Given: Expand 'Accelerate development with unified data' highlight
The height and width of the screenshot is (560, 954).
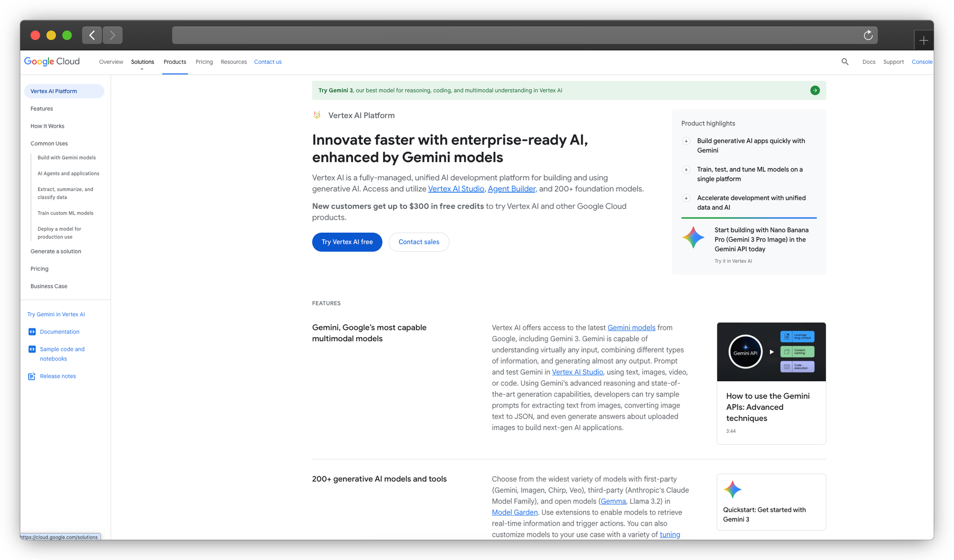Looking at the screenshot, I should tap(686, 198).
